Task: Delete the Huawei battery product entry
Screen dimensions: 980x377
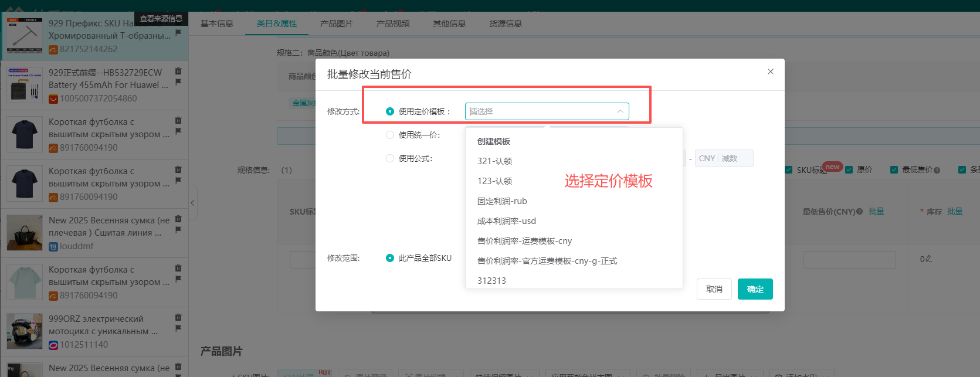Action: point(178,72)
